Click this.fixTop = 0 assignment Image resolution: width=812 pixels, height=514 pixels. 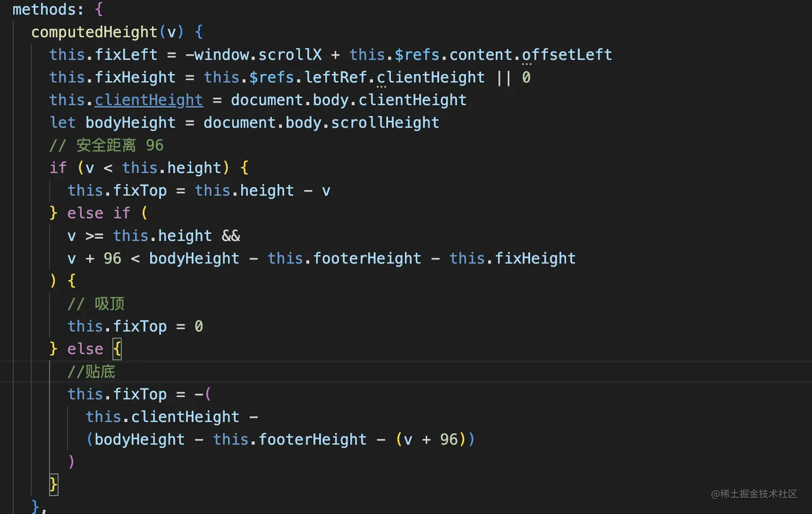(x=135, y=326)
